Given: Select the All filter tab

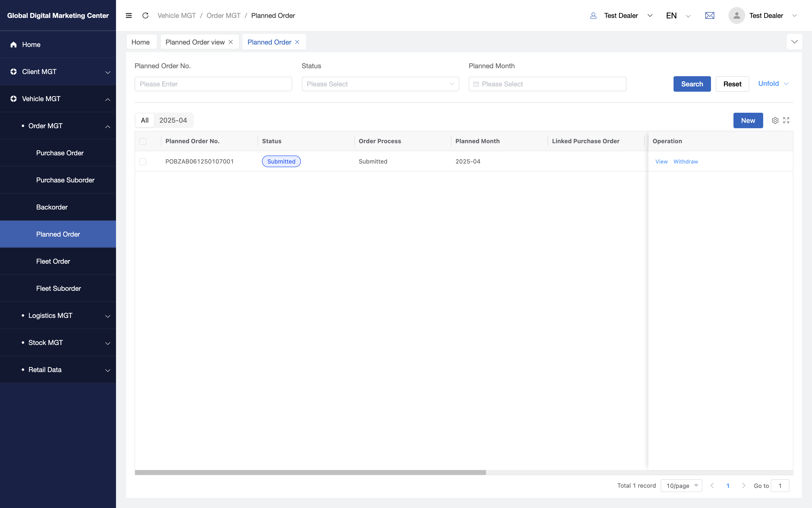Looking at the screenshot, I should point(145,120).
